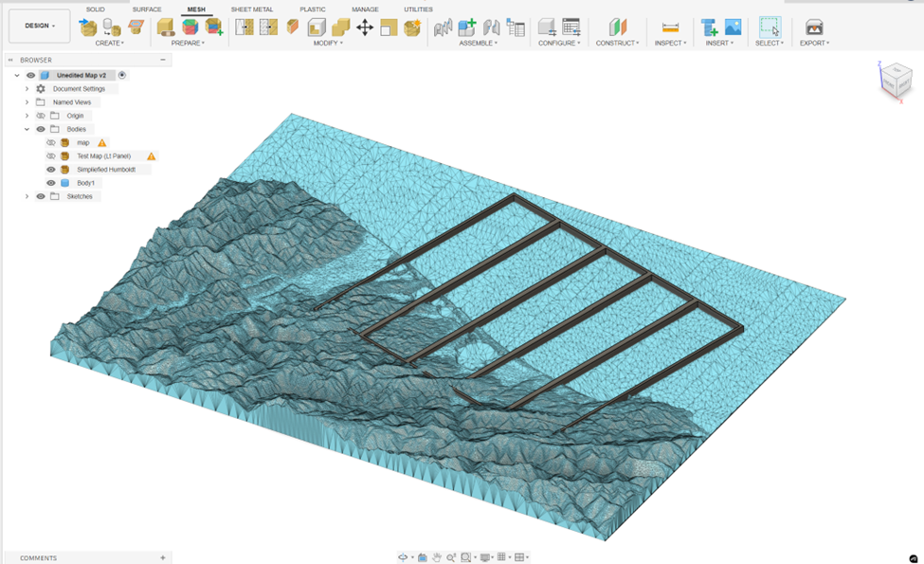Hide the Simplified Humboldt body
This screenshot has width=924, height=564.
[51, 170]
